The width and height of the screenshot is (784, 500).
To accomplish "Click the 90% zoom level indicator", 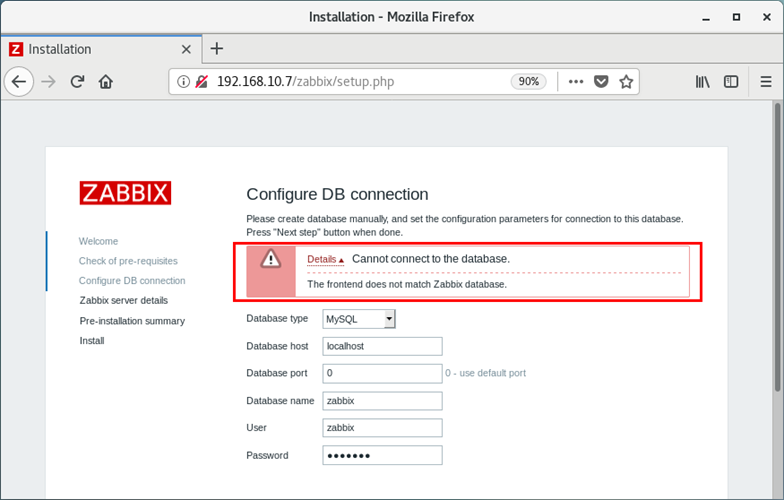I will (x=528, y=82).
